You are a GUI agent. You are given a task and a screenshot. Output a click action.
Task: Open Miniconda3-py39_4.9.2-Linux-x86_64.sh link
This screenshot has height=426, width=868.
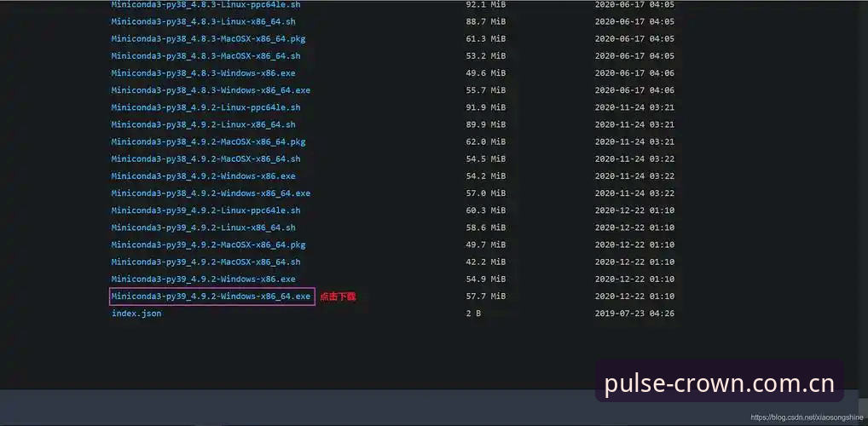point(203,228)
